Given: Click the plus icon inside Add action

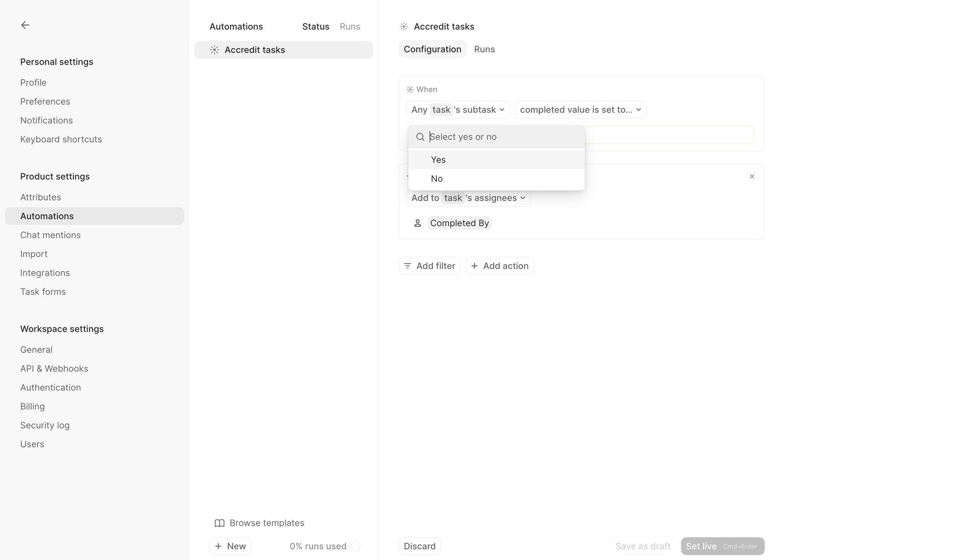Looking at the screenshot, I should point(475,266).
